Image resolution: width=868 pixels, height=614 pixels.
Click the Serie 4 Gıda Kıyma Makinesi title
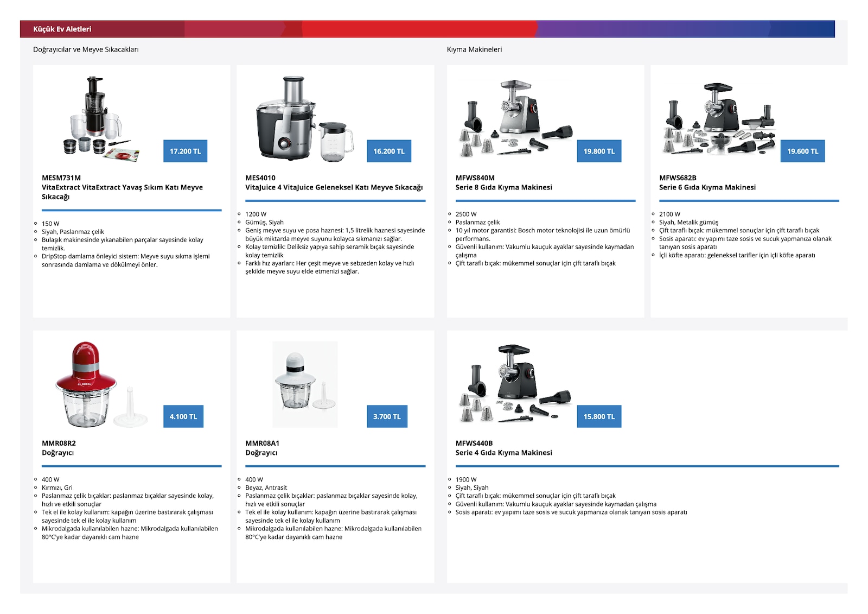click(504, 453)
